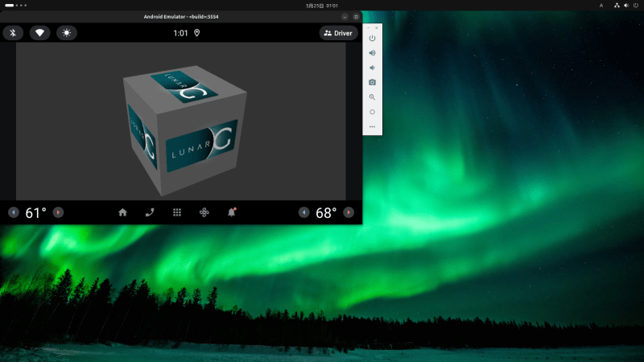644x362 pixels.
Task: Increase the 68° passenger temperature
Action: [x=349, y=212]
